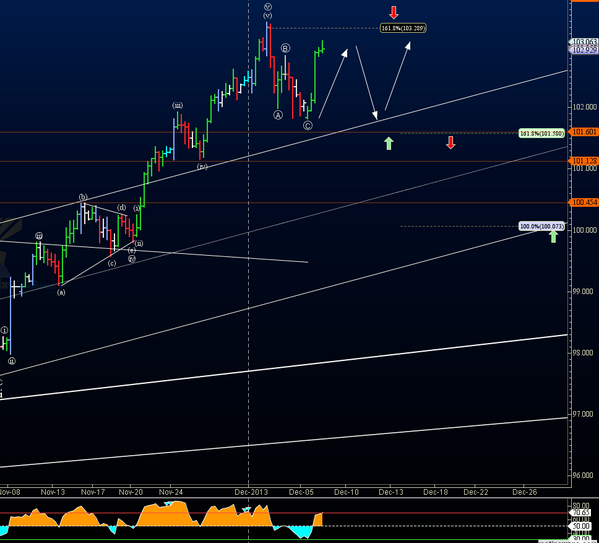Click the orange 100.454 price tag

(584, 202)
